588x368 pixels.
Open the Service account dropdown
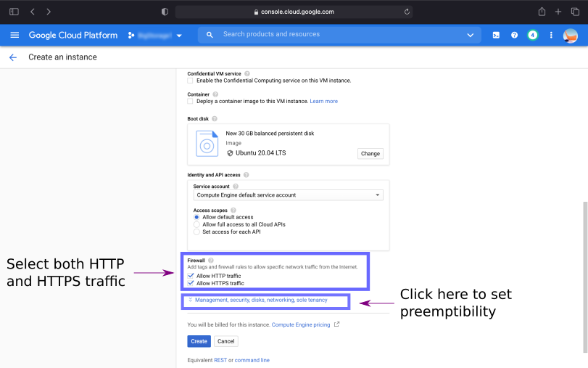288,195
